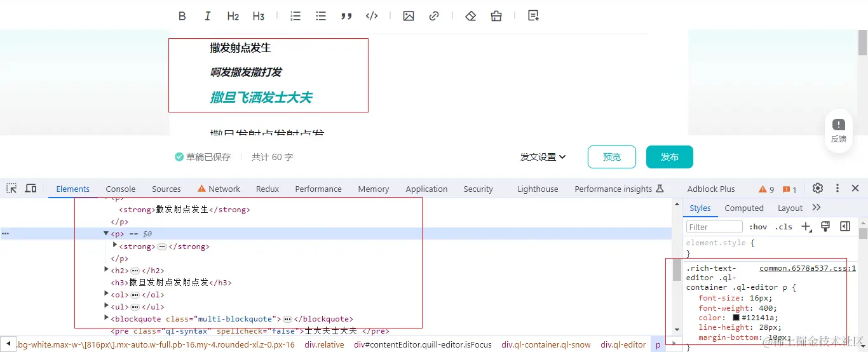Viewport: 868px width, 352px height.
Task: Expand the <ul> element node
Action: pos(107,306)
